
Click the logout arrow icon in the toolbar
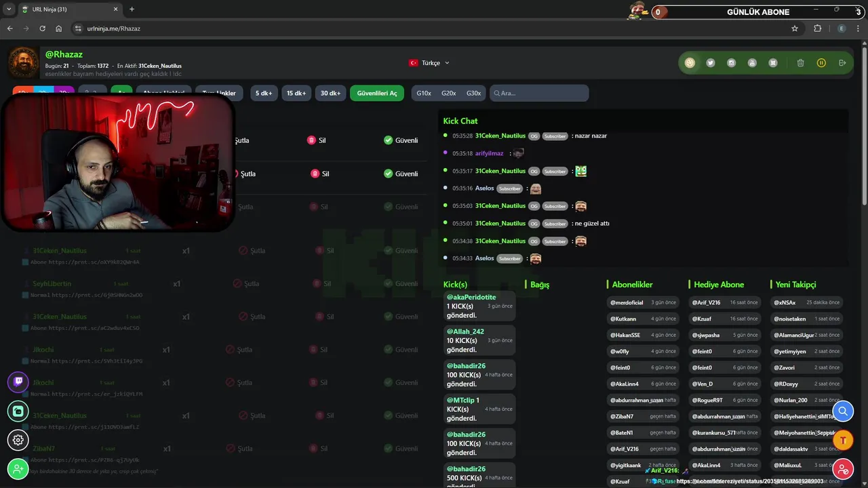tap(842, 63)
